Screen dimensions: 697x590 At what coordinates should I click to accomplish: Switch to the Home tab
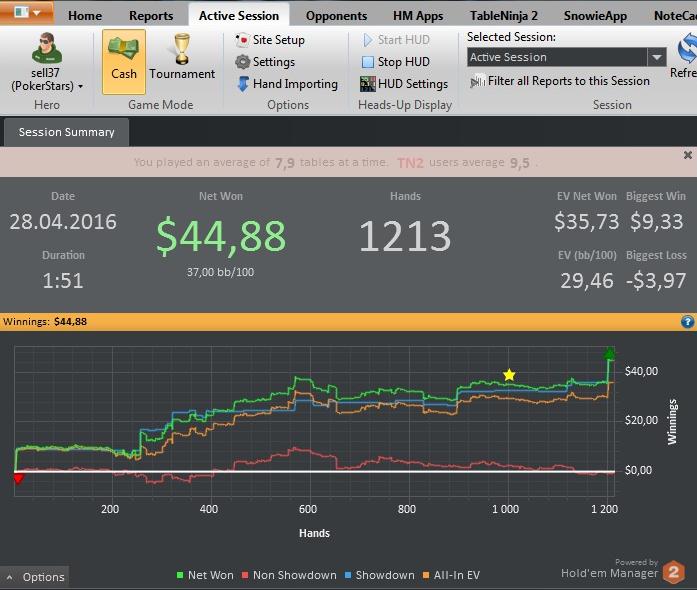[x=85, y=16]
